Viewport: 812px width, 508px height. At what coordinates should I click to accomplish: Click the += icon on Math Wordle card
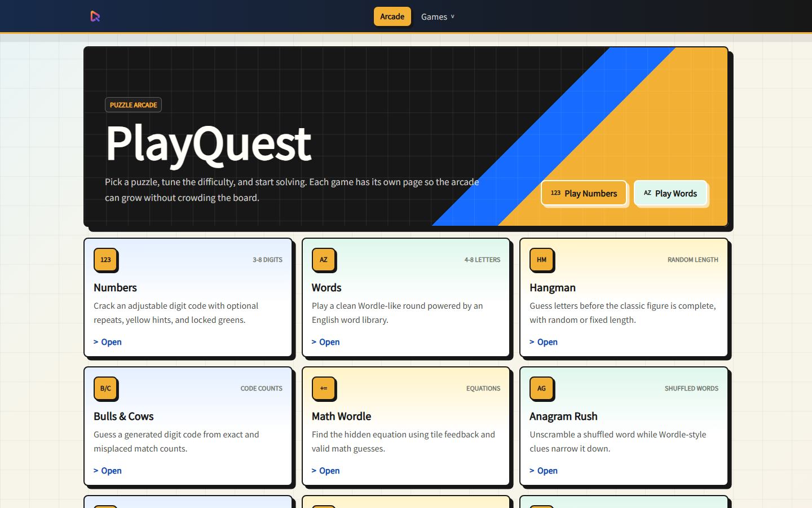(324, 388)
